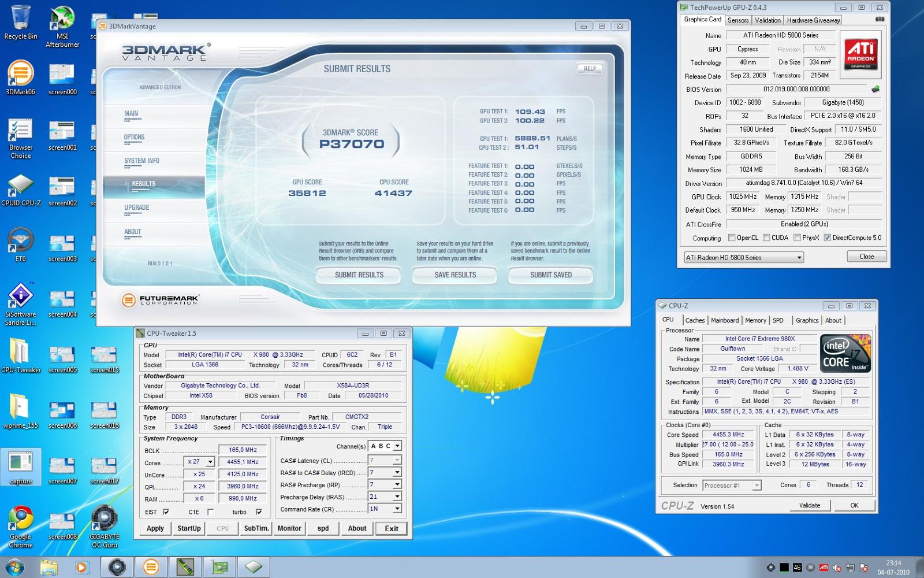Screen dimensions: 924x578
Task: Toggle the turbo checkbox in CPU-Tweaker
Action: pos(259,512)
